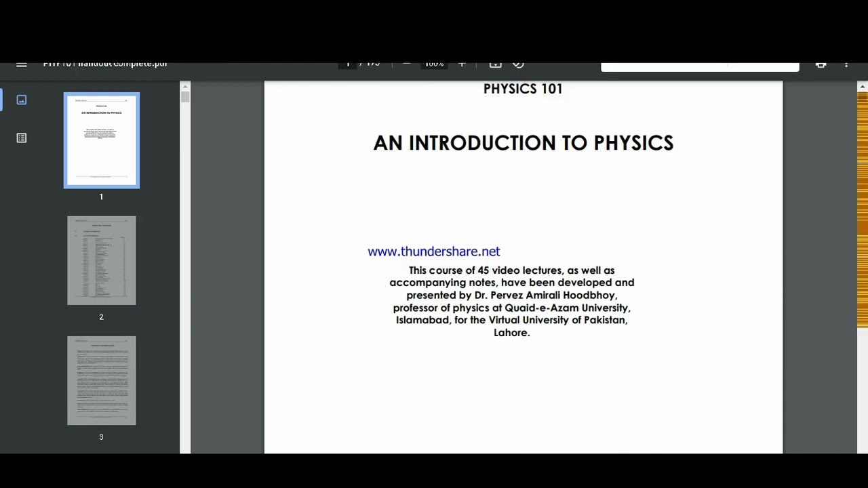Open page 2 thumbnail

(102, 260)
